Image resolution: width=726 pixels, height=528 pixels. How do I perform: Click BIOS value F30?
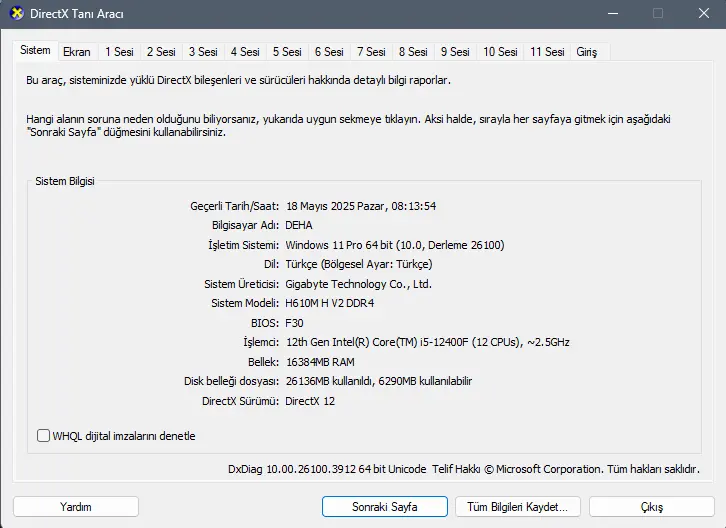tap(294, 323)
